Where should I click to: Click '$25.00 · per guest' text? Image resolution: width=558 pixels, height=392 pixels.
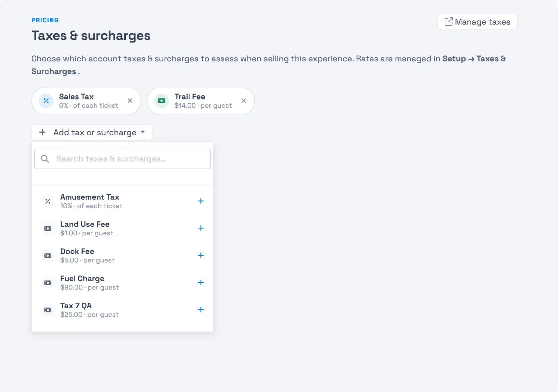click(x=89, y=315)
